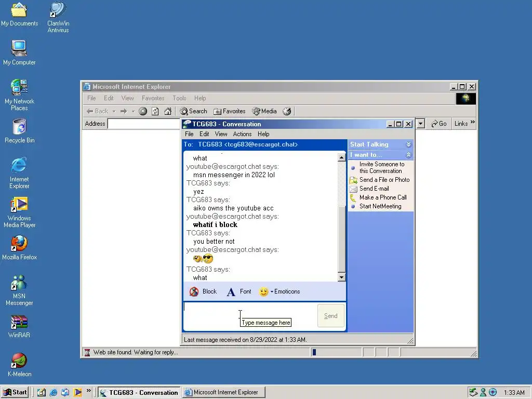
Task: Click Home button in IE toolbar
Action: [168, 111]
